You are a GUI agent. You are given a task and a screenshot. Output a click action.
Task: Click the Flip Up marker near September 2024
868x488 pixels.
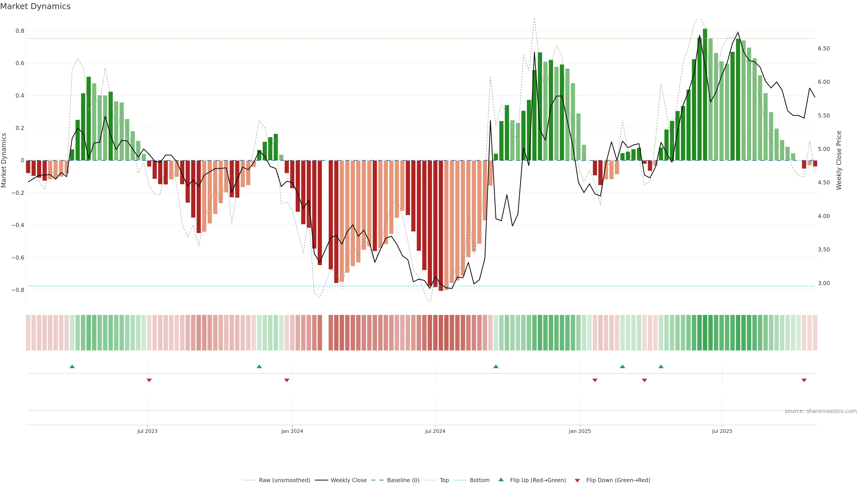pos(496,366)
